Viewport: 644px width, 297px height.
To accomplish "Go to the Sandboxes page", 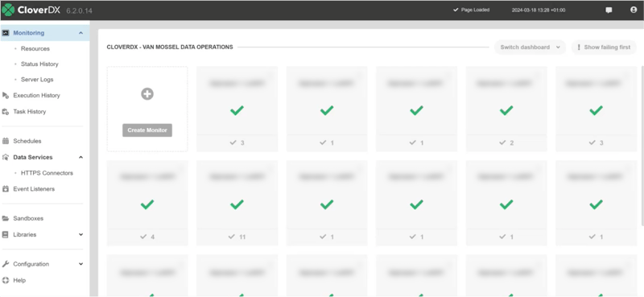I will [x=28, y=218].
